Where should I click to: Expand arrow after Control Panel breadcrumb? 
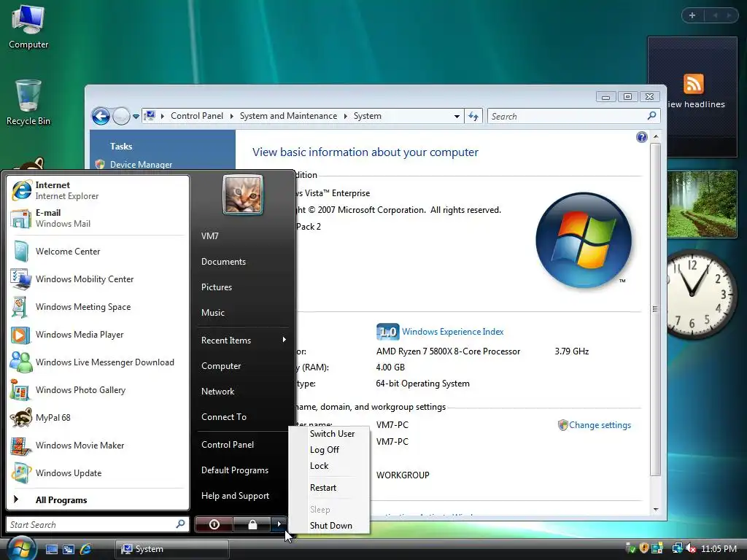pos(231,116)
